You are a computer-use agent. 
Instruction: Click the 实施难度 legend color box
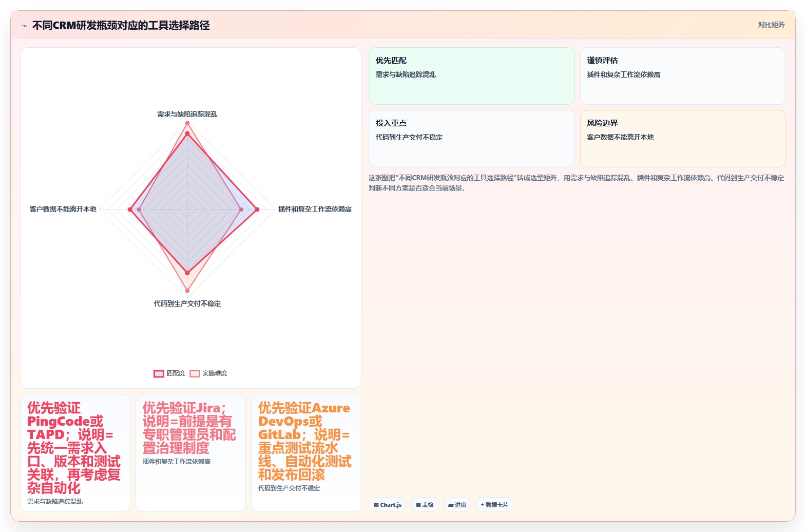pos(195,373)
